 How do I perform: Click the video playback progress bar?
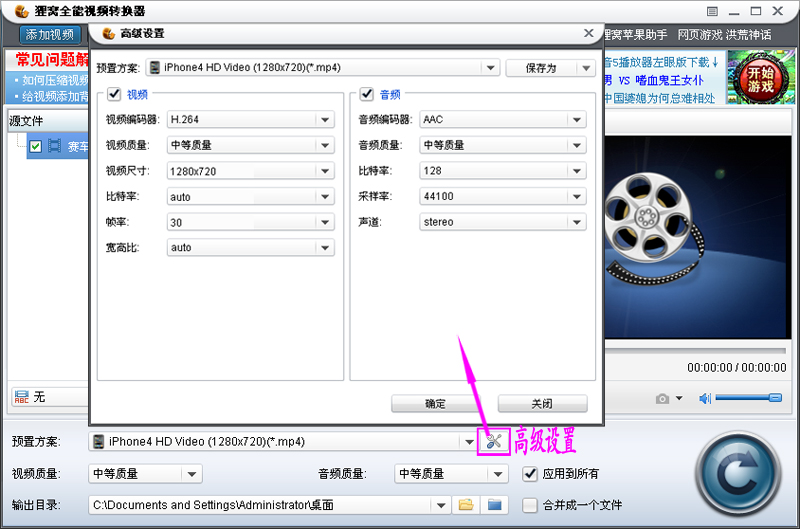(695, 350)
